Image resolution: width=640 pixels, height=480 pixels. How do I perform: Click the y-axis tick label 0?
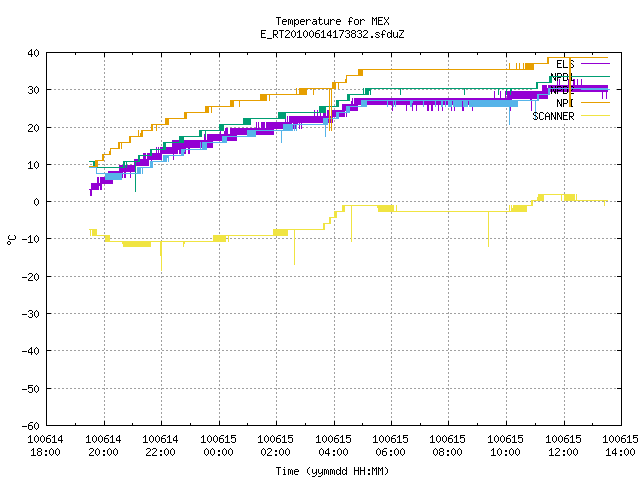[37, 202]
